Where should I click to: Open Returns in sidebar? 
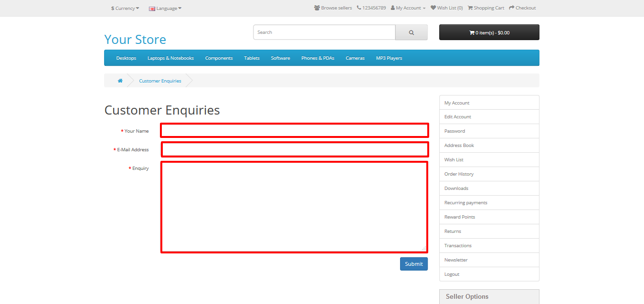coord(489,231)
